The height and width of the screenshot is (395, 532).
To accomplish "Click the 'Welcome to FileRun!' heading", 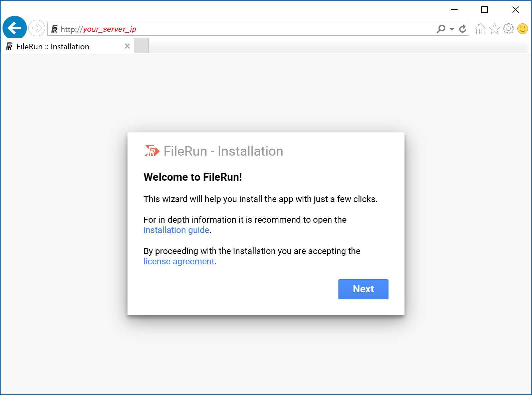I will pos(193,177).
